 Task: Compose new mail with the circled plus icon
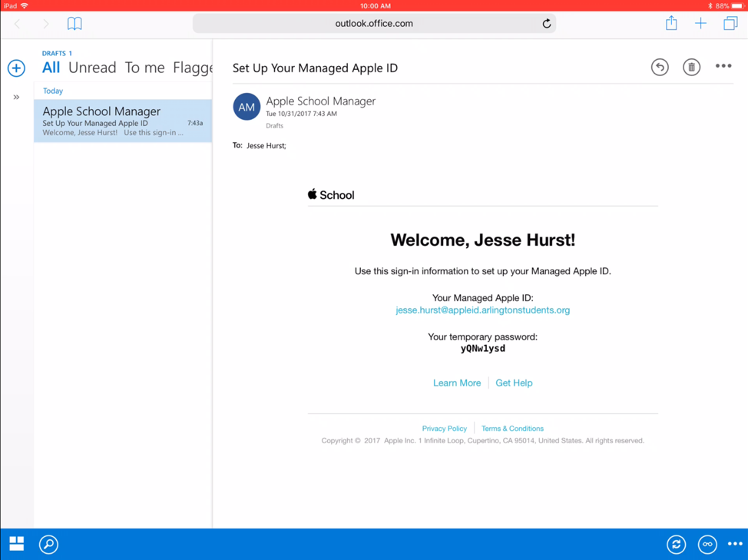[x=16, y=68]
